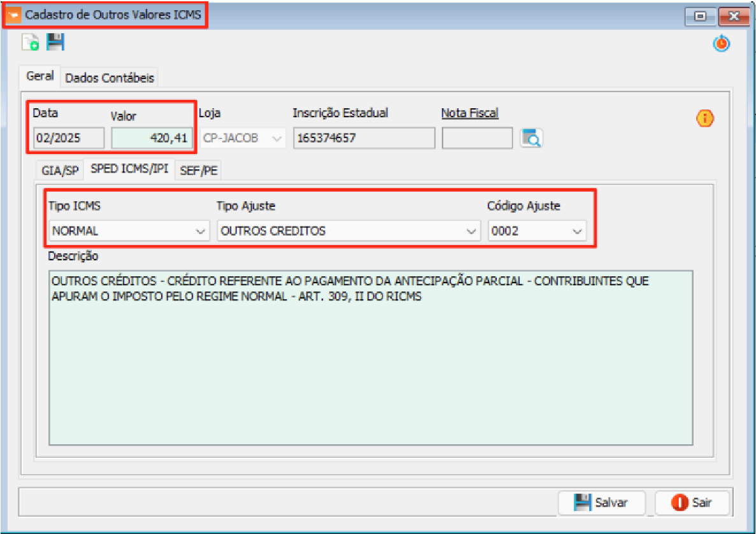The height and width of the screenshot is (534, 756).
Task: Click the Nota Fiscal search magnifier icon
Action: 531,137
